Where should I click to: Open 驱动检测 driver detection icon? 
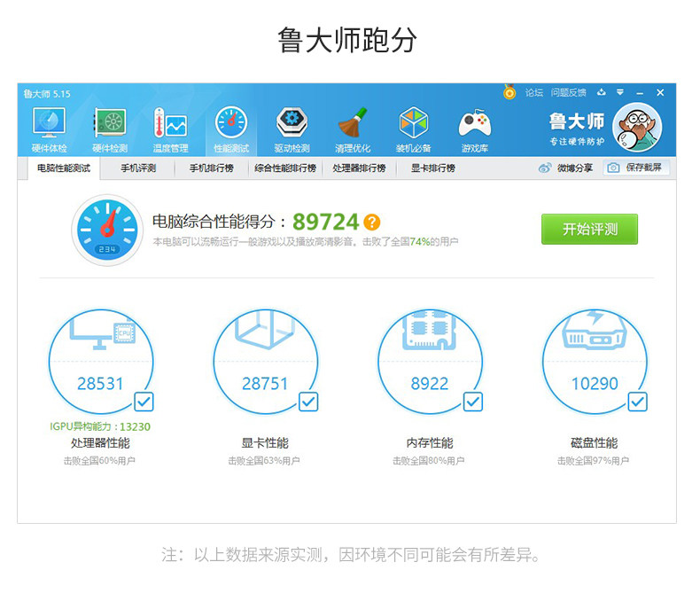click(292, 122)
